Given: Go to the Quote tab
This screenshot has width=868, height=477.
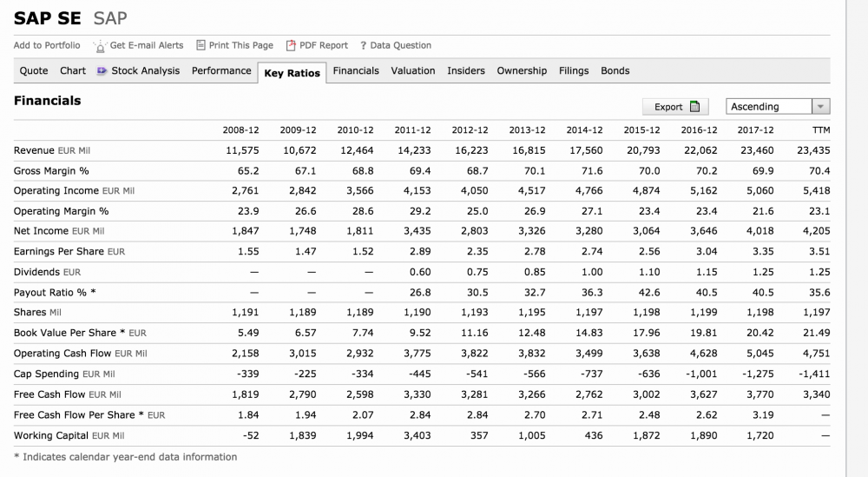Looking at the screenshot, I should [x=34, y=70].
